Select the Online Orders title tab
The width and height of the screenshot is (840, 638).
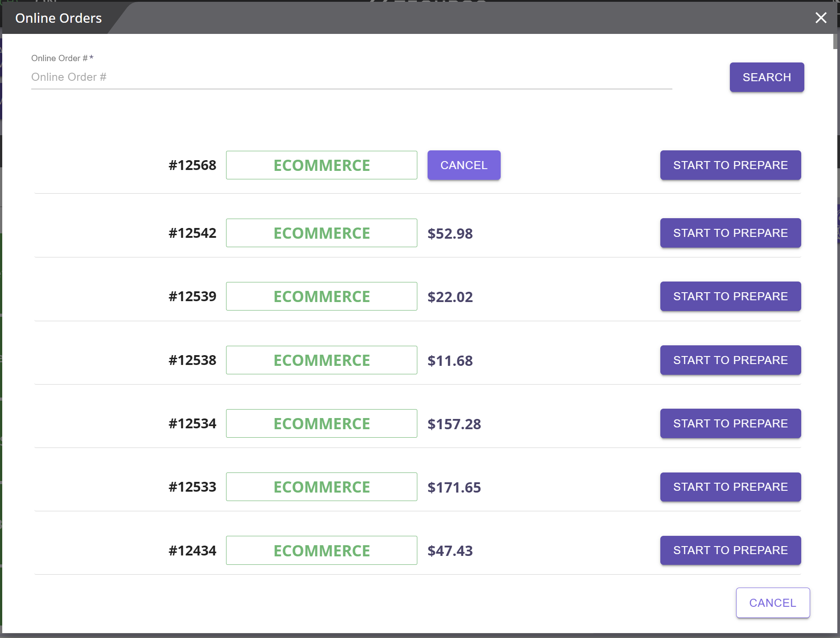(58, 18)
